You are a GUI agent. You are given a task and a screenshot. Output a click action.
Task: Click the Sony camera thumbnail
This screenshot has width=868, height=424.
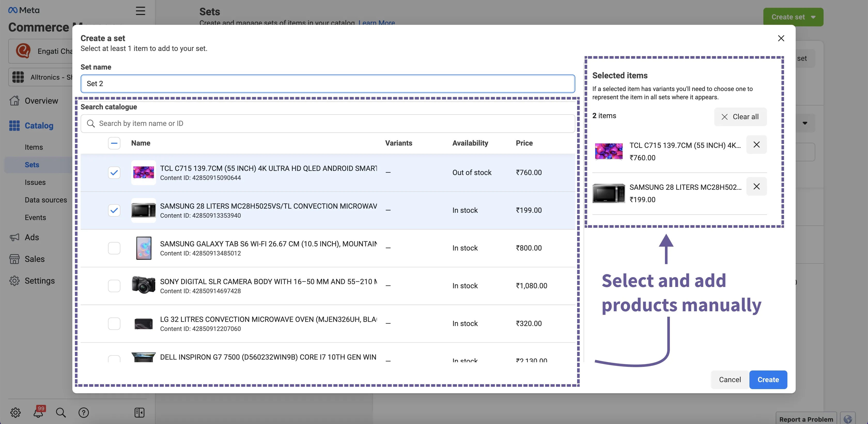pos(144,285)
